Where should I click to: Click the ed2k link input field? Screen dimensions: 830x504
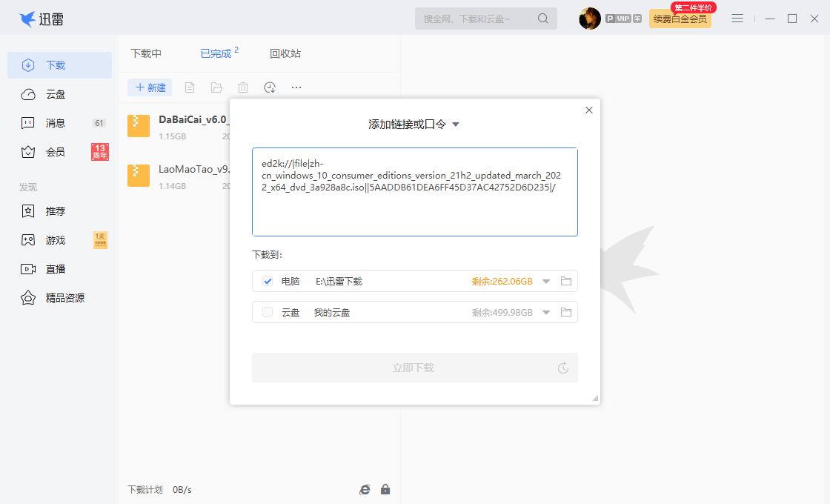(x=414, y=191)
